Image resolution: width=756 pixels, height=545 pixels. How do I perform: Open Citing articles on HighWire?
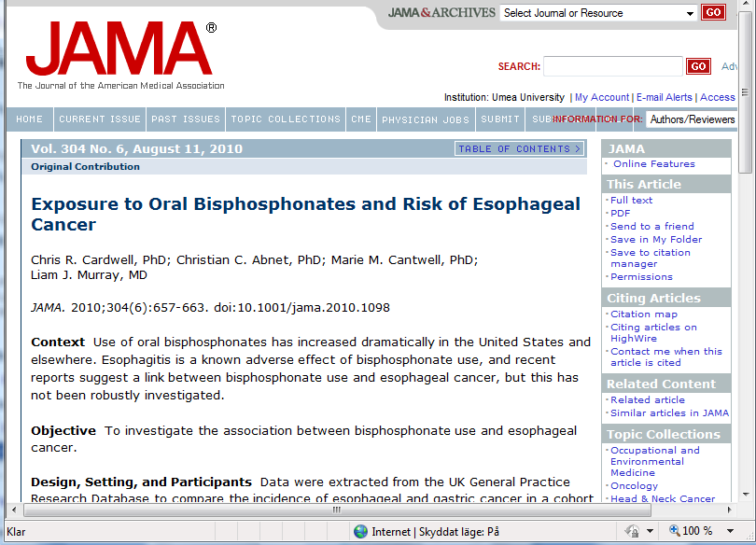[653, 332]
